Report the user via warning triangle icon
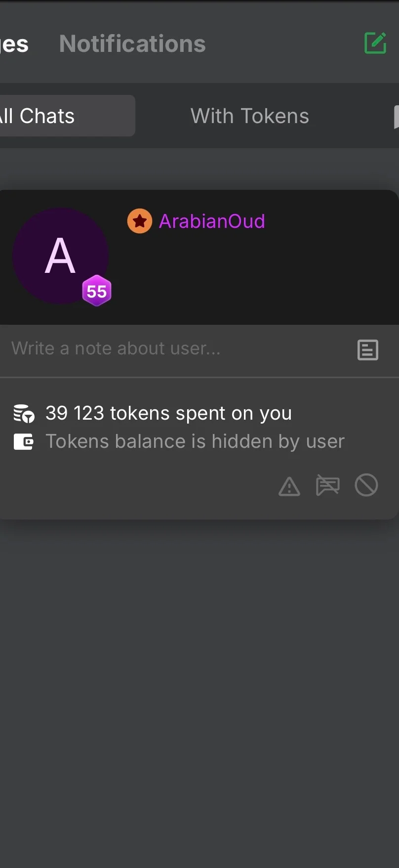 pyautogui.click(x=289, y=486)
